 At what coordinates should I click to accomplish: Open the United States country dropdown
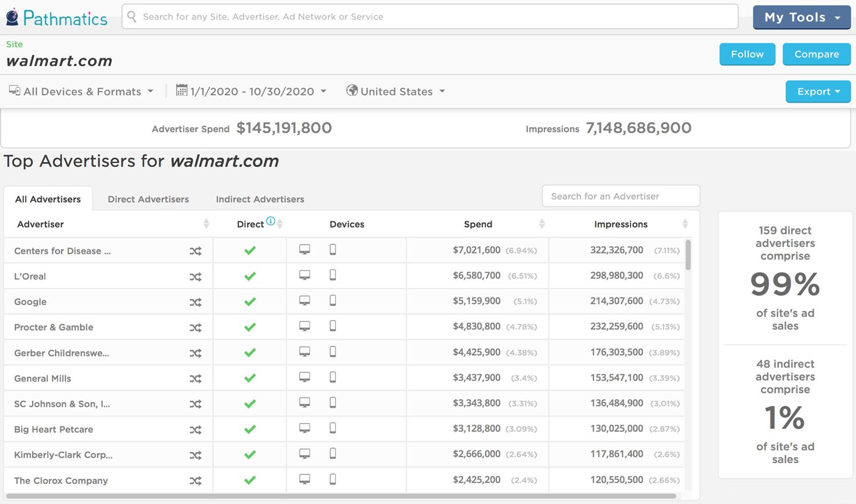click(396, 91)
